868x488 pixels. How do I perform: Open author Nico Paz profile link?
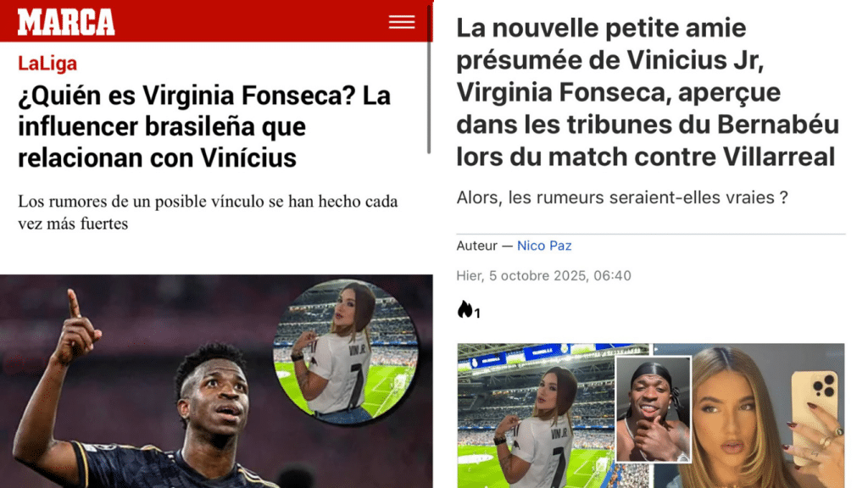click(x=544, y=246)
